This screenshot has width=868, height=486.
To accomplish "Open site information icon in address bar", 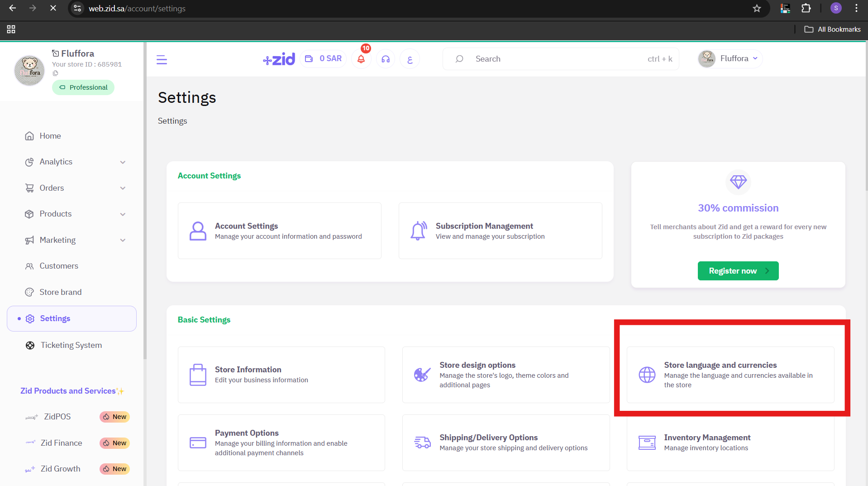I will pos(78,8).
